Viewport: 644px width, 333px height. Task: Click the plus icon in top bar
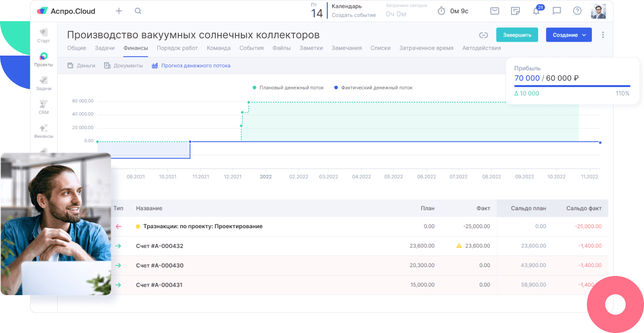pyautogui.click(x=119, y=11)
